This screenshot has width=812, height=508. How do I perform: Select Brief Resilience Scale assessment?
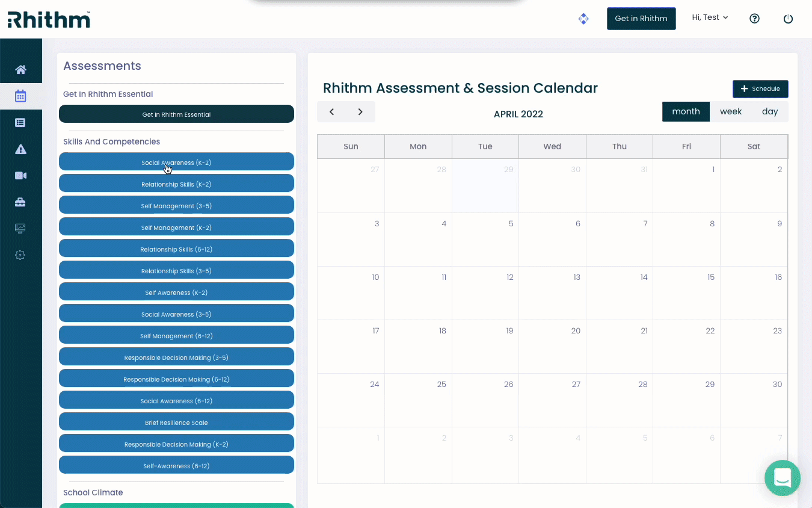click(176, 422)
